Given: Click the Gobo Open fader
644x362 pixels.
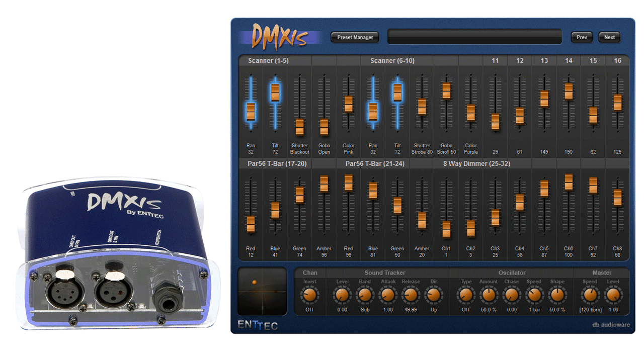Looking at the screenshot, I should tap(324, 127).
